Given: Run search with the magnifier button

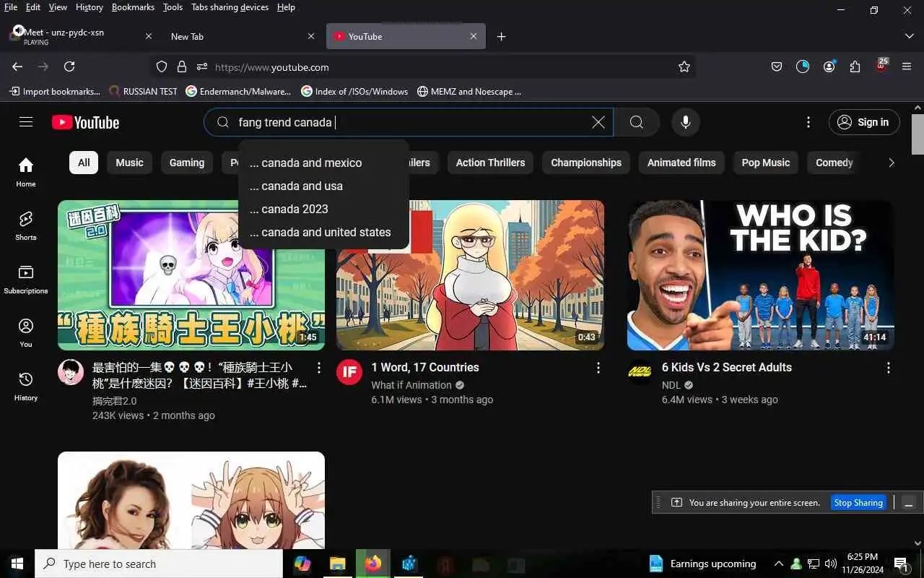Looking at the screenshot, I should (636, 122).
